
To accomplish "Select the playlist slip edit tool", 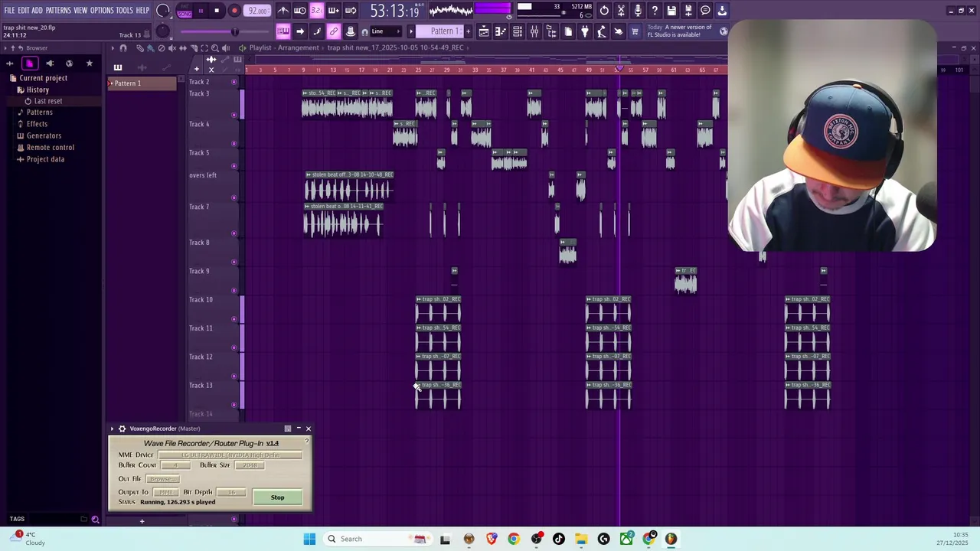I will (183, 48).
